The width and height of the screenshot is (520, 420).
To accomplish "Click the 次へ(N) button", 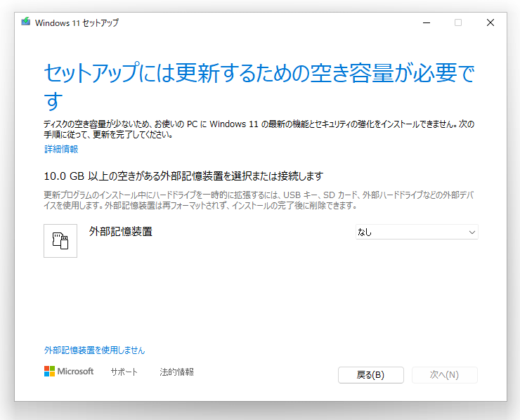I will pos(444,375).
